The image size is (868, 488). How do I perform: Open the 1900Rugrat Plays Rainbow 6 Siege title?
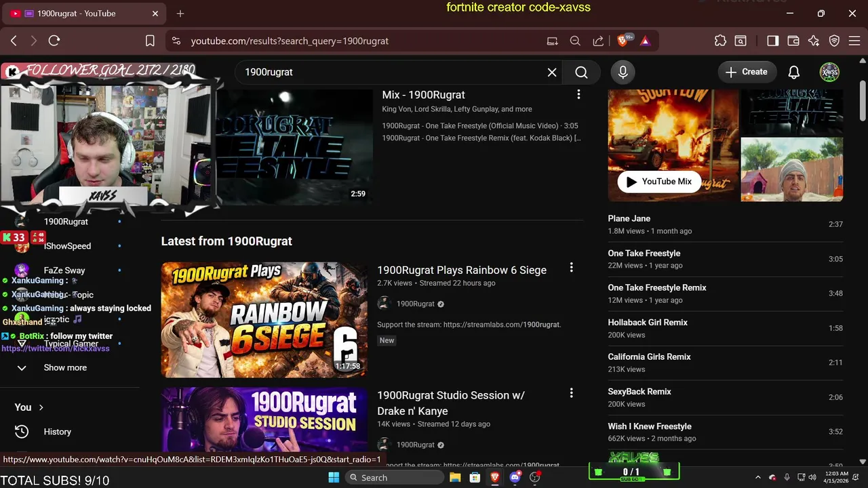pos(462,270)
